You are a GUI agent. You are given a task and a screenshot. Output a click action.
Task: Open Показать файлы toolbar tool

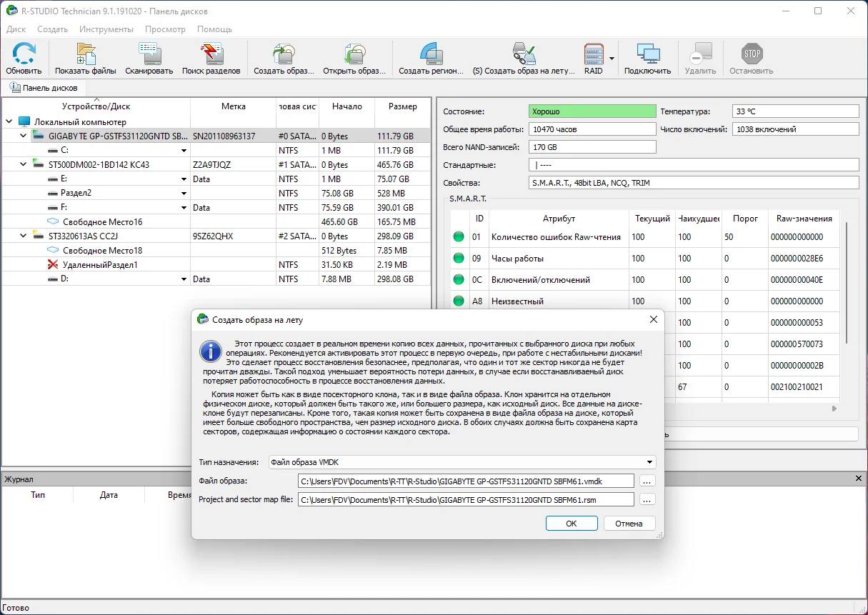[86, 59]
